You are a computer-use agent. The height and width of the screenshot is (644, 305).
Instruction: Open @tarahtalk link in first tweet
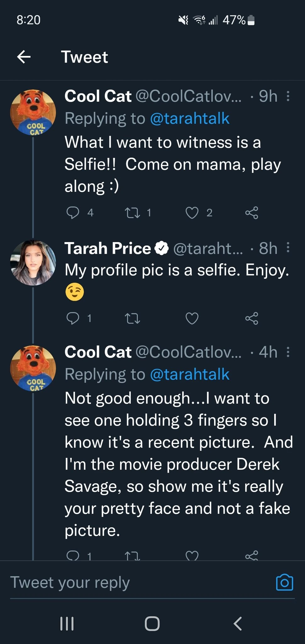click(190, 119)
